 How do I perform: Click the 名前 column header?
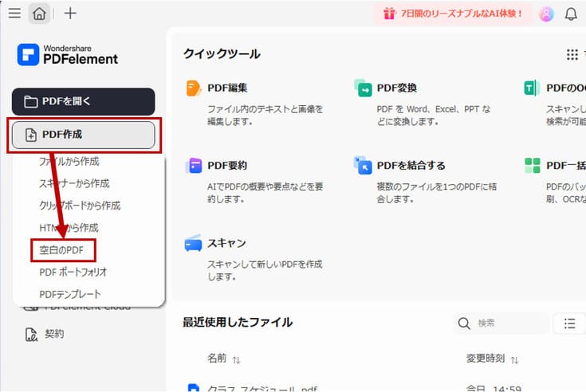217,359
